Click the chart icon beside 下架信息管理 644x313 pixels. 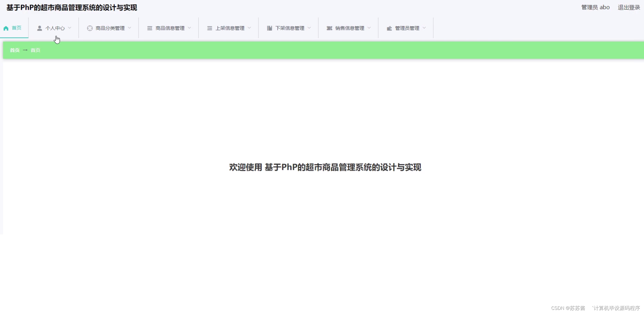click(x=269, y=28)
